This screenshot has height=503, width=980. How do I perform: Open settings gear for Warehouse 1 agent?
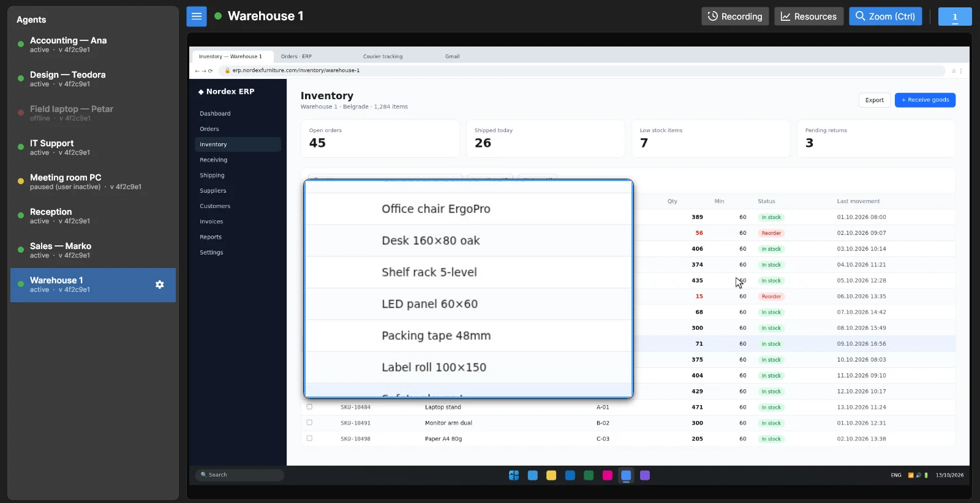(x=160, y=285)
